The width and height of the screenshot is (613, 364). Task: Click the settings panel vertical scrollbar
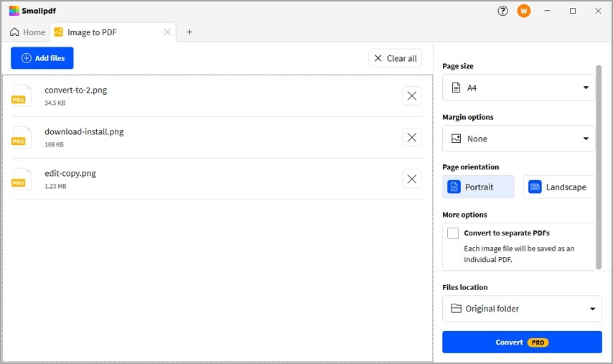[599, 165]
